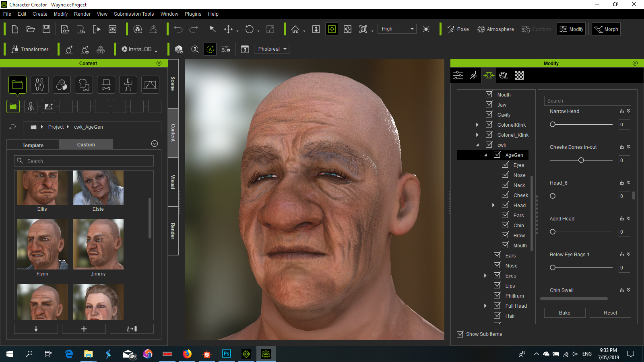
Task: Open the Photoreal render mode dropdown
Action: 272,49
